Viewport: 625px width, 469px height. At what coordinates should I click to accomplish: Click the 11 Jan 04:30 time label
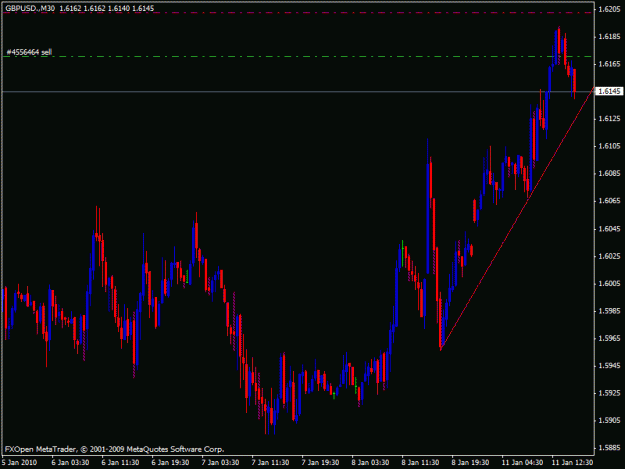coord(522,463)
